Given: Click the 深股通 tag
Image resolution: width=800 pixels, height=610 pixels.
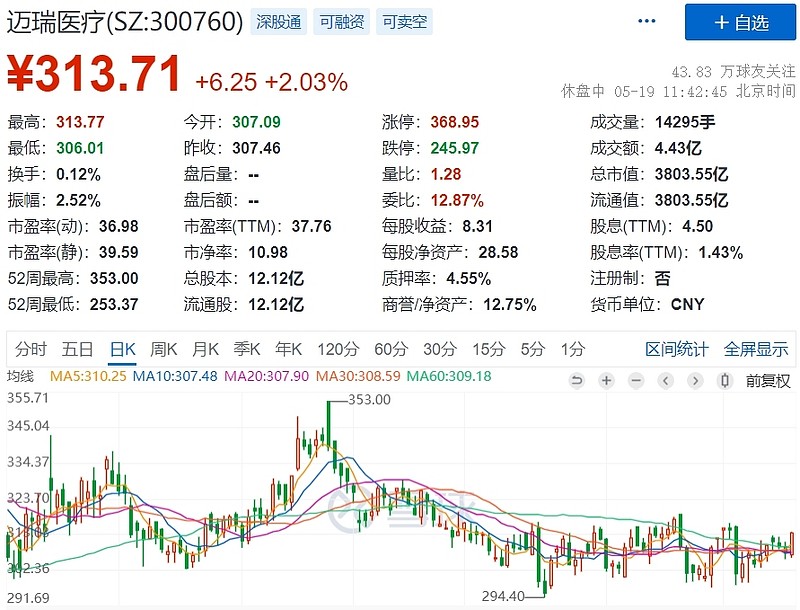Looking at the screenshot, I should tap(279, 22).
